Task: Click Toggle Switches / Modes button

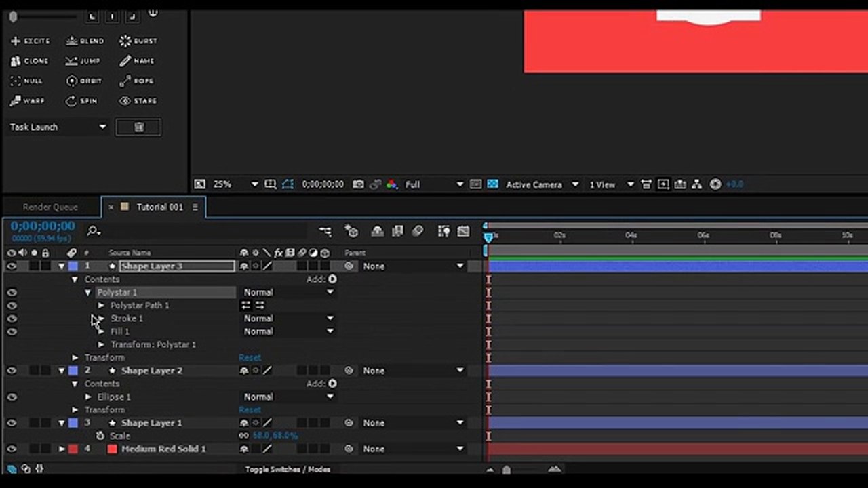Action: [288, 469]
